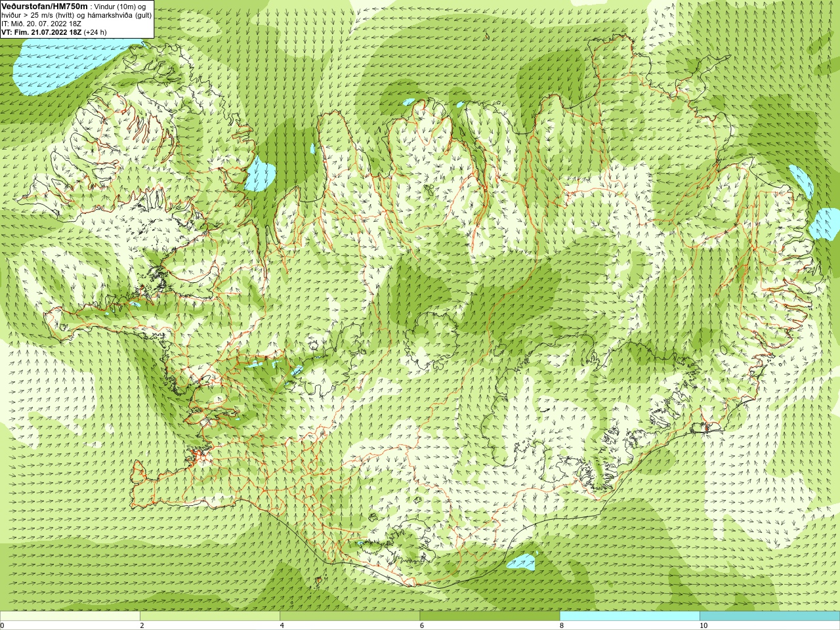Viewport: 840px width, 630px height.
Task: Click the light cyan 8–10 m/s legend swatch
Action: click(x=629, y=616)
